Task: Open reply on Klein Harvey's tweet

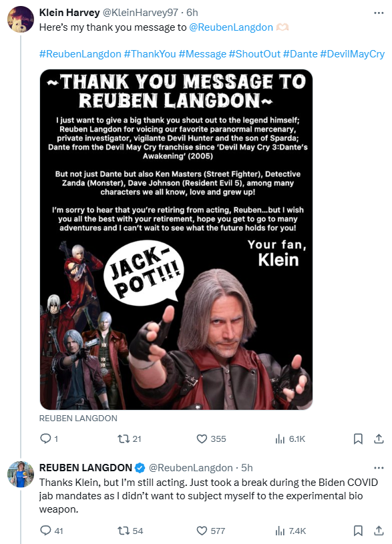Action: click(49, 439)
